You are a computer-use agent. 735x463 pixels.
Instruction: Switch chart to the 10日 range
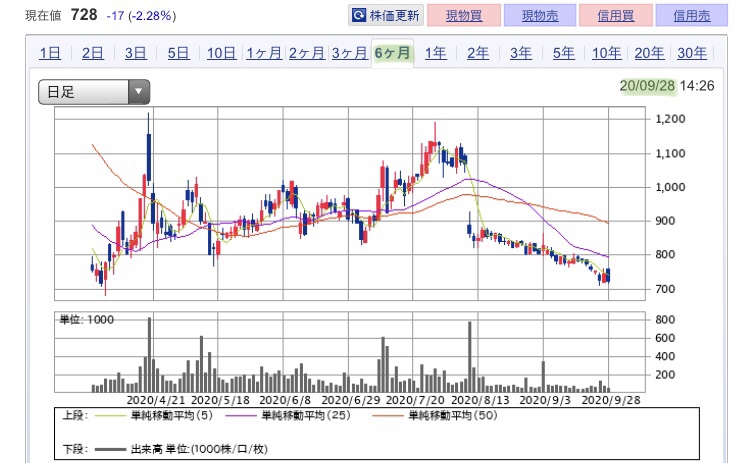point(221,53)
